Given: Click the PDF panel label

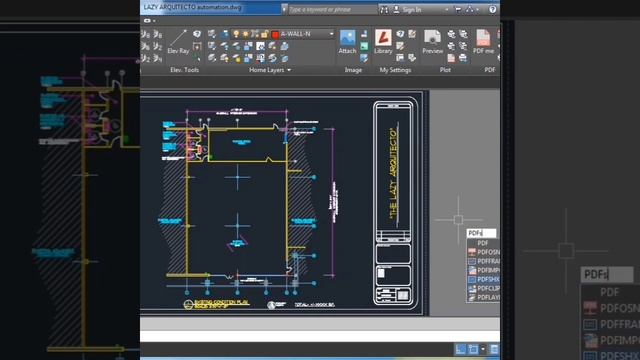Looking at the screenshot, I should coord(490,70).
